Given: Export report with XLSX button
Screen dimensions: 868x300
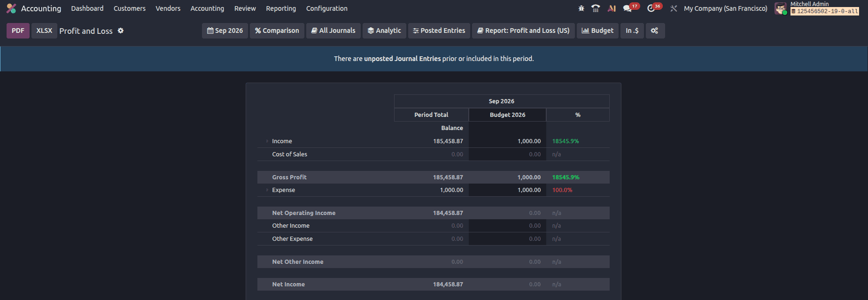Looking at the screenshot, I should click(44, 31).
